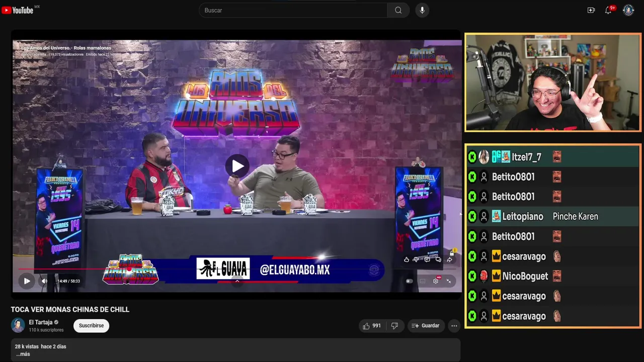Screen dimensions: 644x362
Task: Click the badge beside Leitopiano
Action: [x=496, y=217]
